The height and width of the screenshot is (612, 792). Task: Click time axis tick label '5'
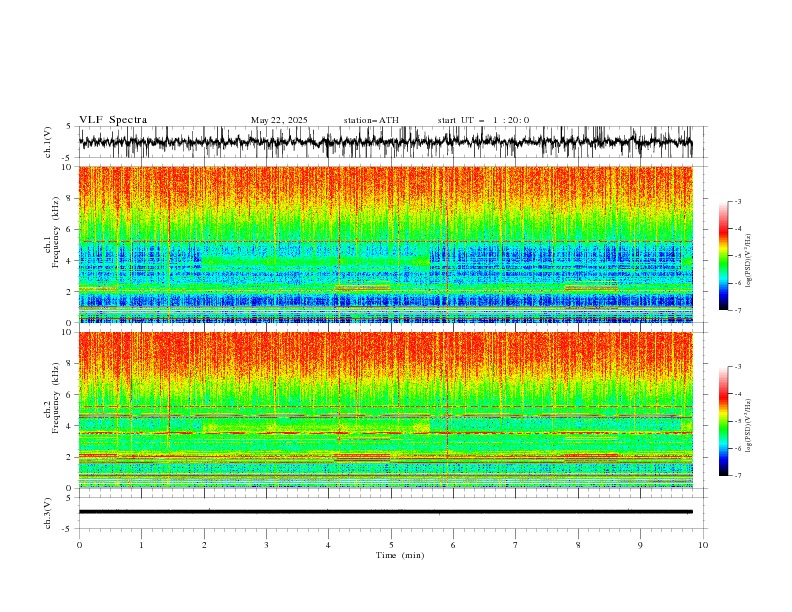[391, 545]
